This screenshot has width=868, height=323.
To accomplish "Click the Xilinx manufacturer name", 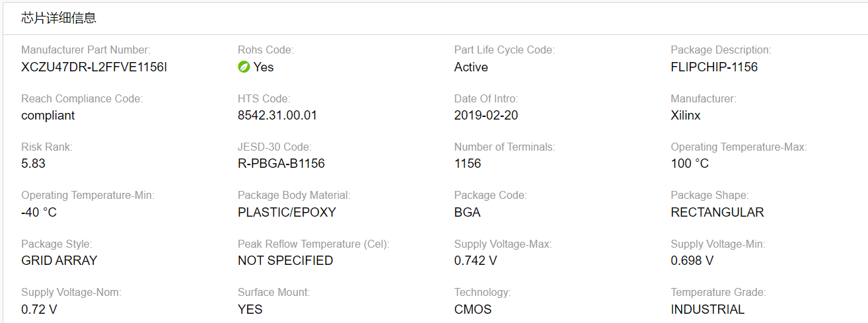I will click(x=685, y=116).
